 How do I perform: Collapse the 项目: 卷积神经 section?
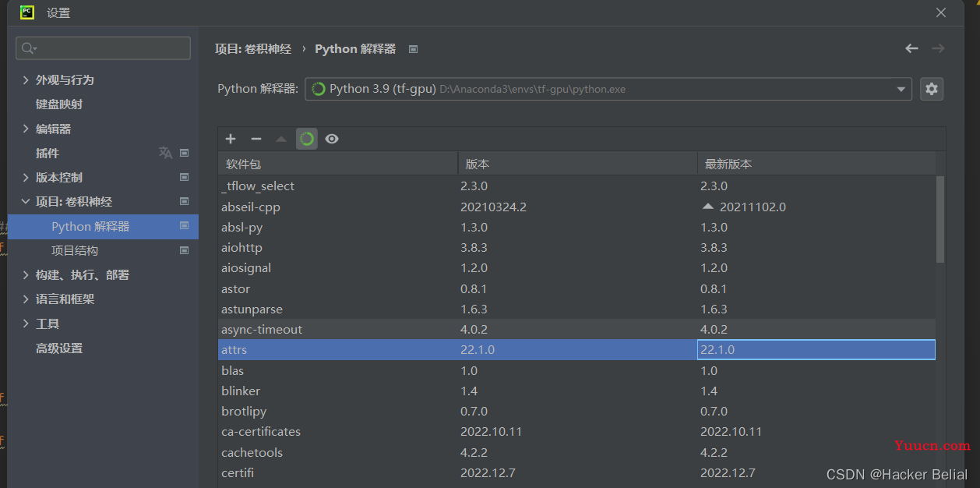coord(26,202)
